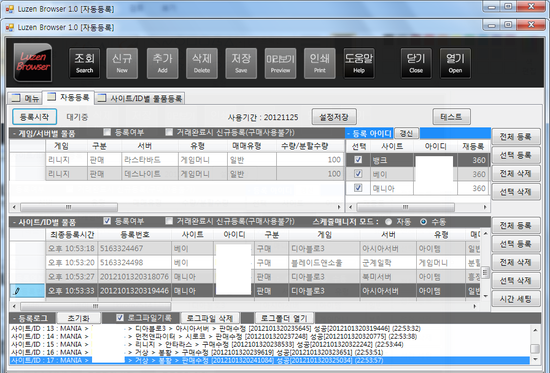
Task: Select log line 사이트/ID : 13 : MANIA
Action: 269,329
